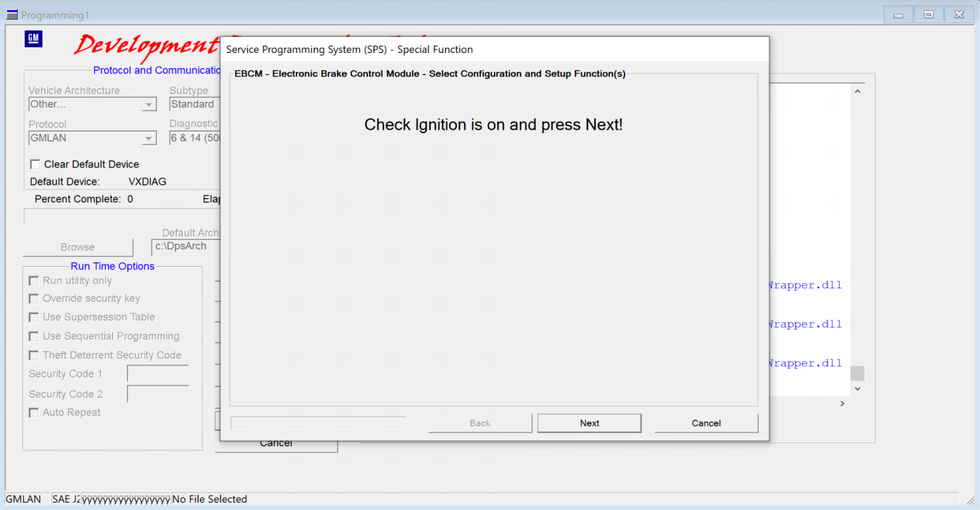Restore the Programming1 window size
Image resolution: width=980 pixels, height=510 pixels.
(928, 14)
